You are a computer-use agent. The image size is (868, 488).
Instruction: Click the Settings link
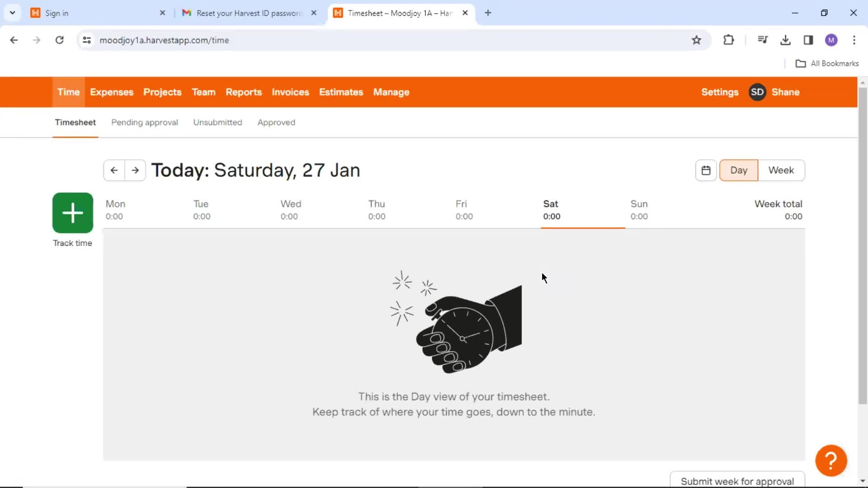tap(720, 92)
